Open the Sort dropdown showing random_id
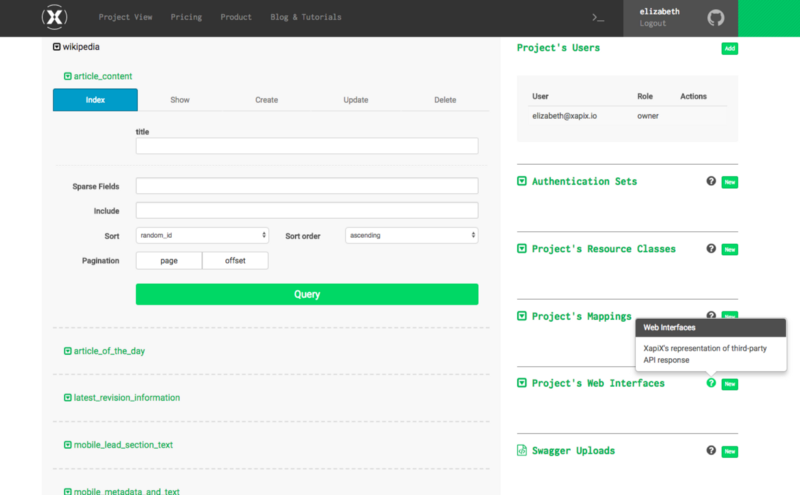This screenshot has height=495, width=800. (202, 235)
